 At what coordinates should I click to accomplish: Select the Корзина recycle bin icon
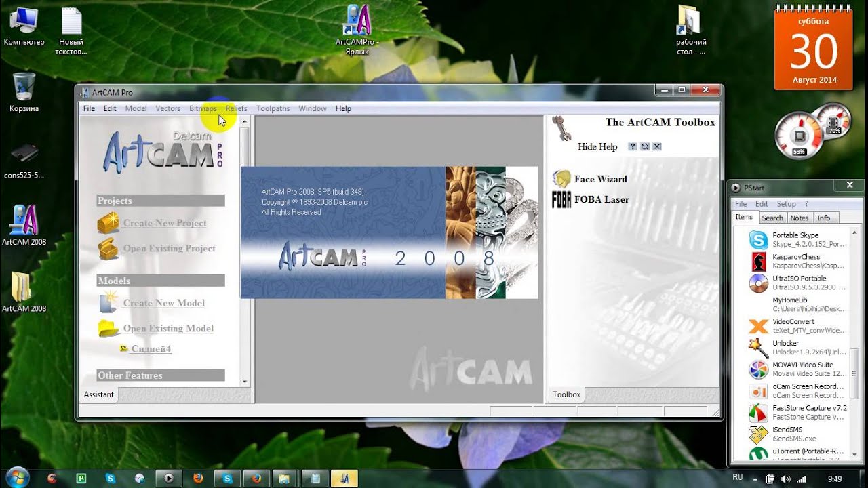click(x=24, y=91)
